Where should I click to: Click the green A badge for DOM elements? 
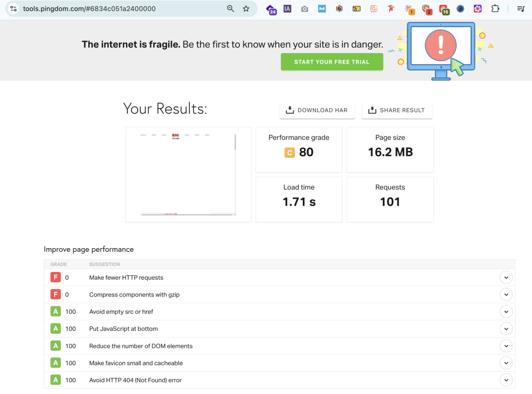coord(56,346)
